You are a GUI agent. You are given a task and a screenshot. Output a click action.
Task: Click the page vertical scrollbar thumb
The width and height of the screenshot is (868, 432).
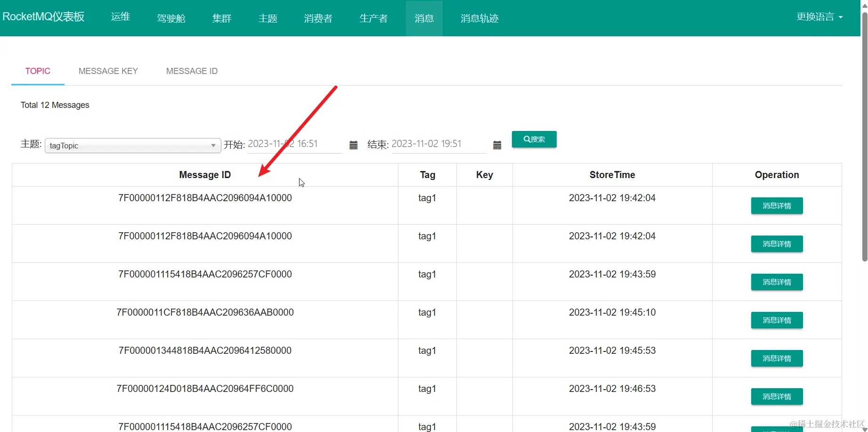point(865,137)
